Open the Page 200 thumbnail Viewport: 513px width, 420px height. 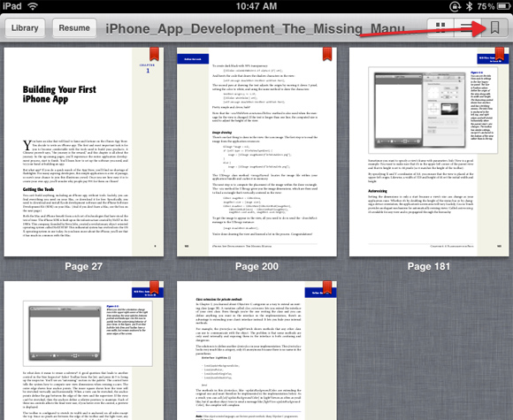click(x=256, y=152)
